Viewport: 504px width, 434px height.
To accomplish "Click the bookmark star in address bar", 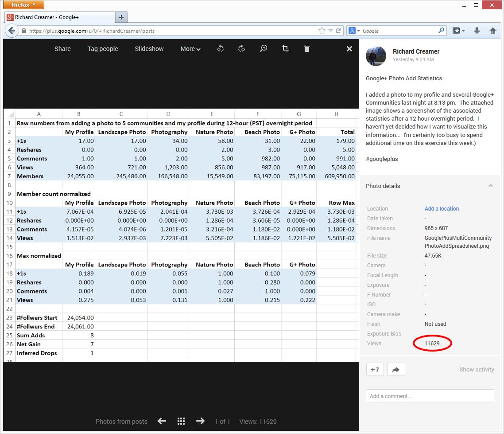I will pyautogui.click(x=322, y=31).
